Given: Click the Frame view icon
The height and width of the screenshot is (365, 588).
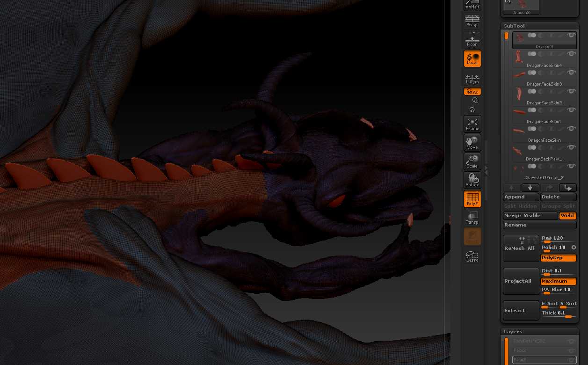Looking at the screenshot, I should [472, 124].
